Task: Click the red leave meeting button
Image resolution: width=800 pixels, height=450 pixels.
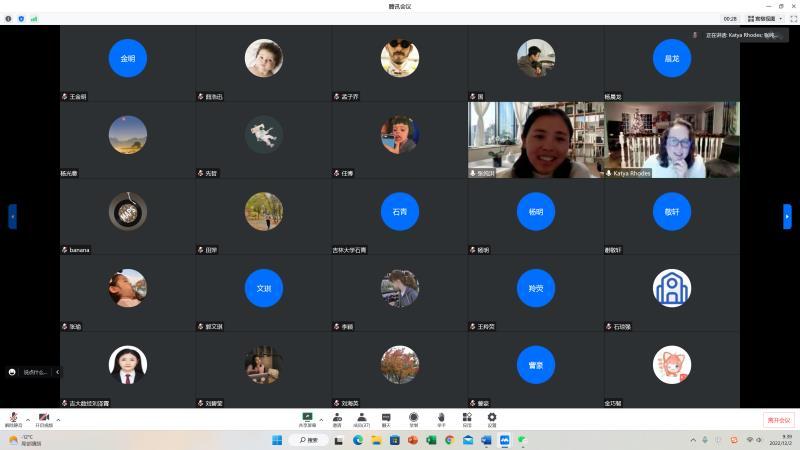Action: click(778, 420)
